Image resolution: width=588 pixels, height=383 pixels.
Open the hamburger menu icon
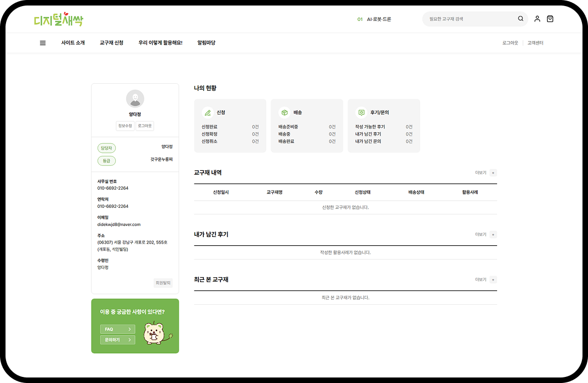tap(43, 43)
